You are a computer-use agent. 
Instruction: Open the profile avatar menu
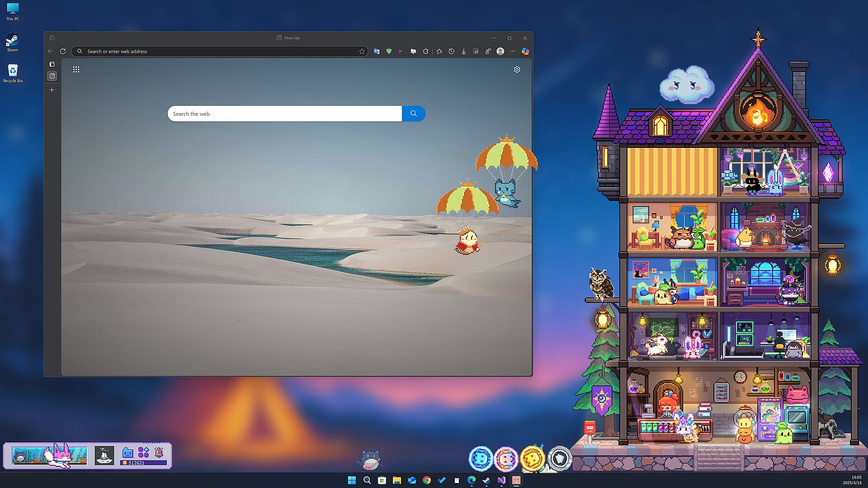pos(500,52)
